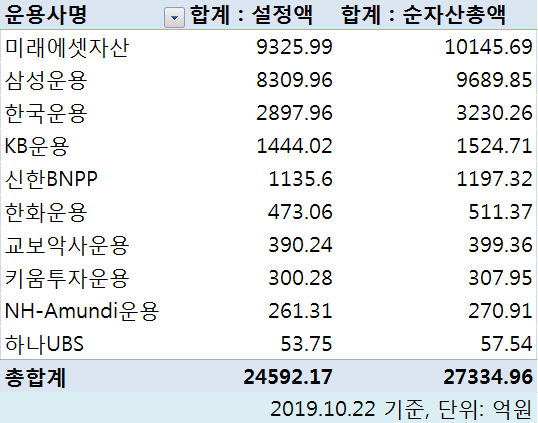The image size is (538, 423).
Task: Click the 신한BNPP row label
Action: [x=51, y=179]
